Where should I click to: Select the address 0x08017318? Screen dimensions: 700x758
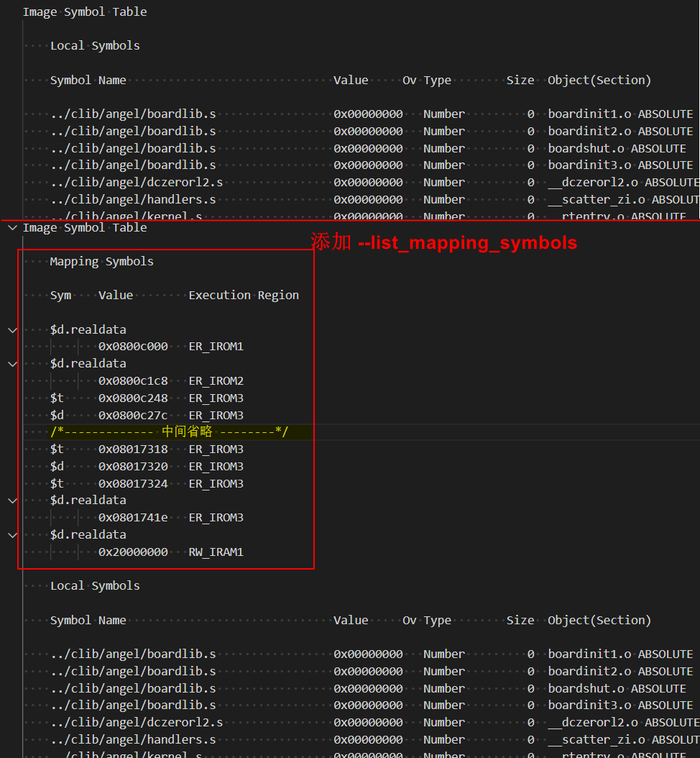134,449
